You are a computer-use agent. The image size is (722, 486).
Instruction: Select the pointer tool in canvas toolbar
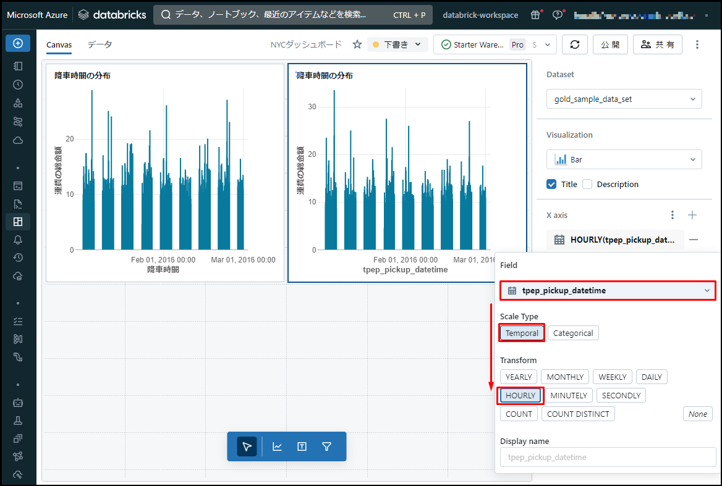click(x=247, y=447)
